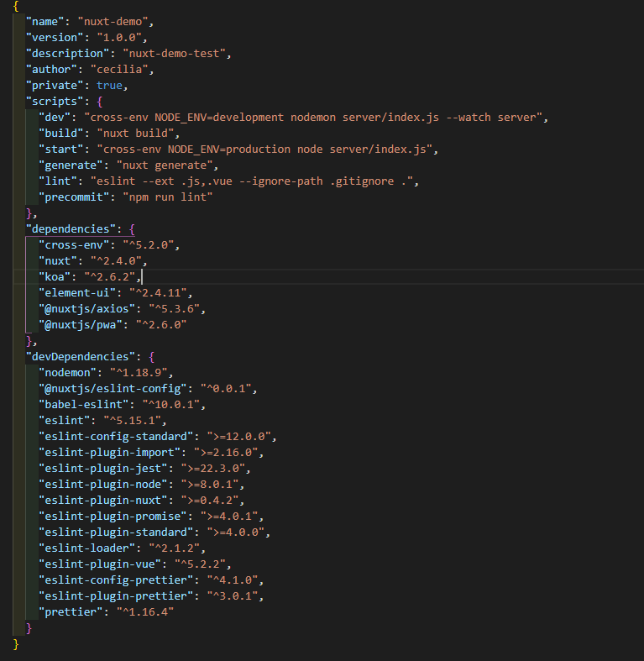This screenshot has height=661, width=644.
Task: Click the "^5.15.1" eslint version
Action: tap(133, 421)
